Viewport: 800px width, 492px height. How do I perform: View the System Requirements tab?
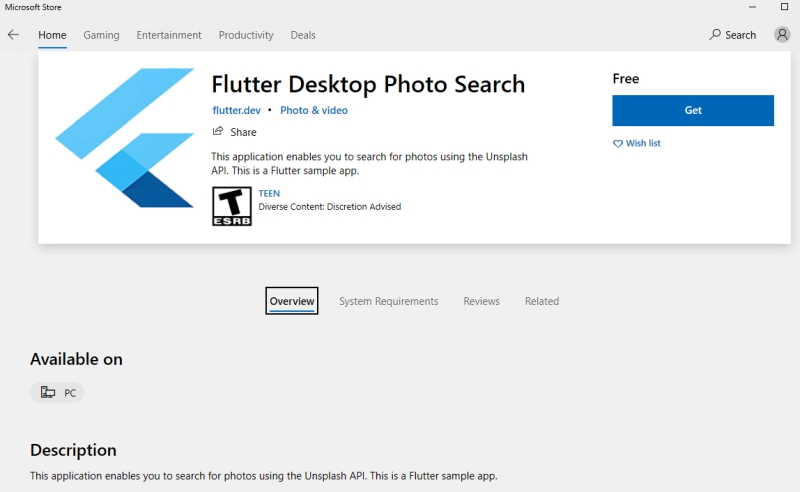pyautogui.click(x=388, y=301)
